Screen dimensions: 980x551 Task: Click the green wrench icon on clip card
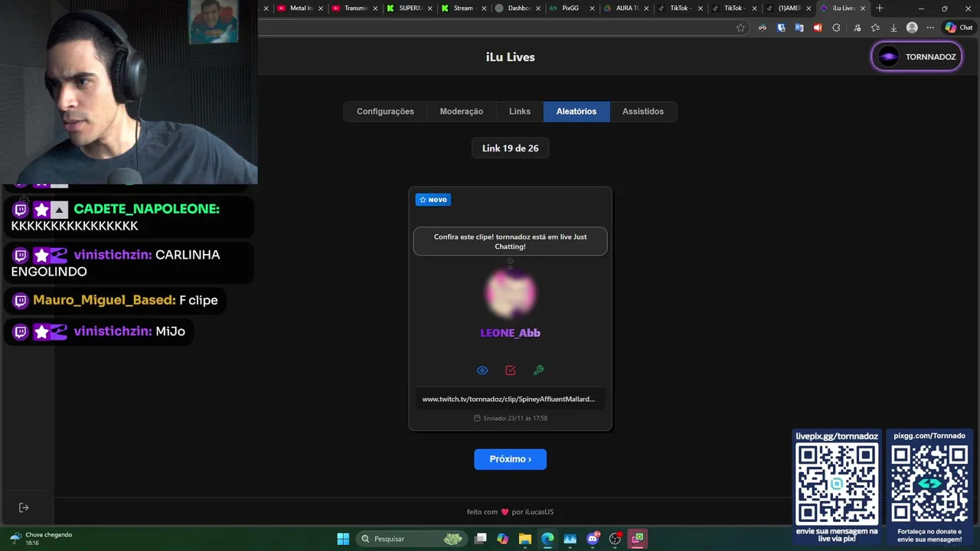point(539,370)
